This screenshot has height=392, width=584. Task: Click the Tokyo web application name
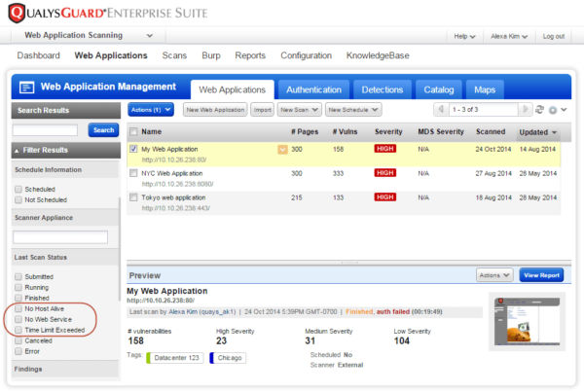click(x=173, y=197)
